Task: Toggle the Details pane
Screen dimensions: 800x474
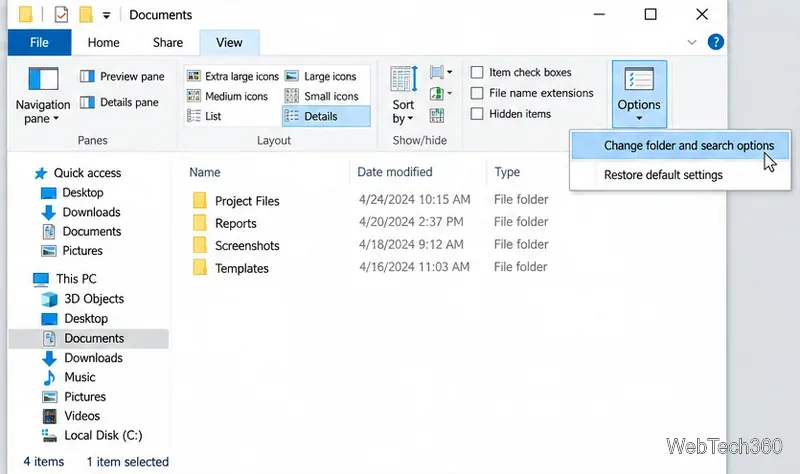Action: pos(119,103)
